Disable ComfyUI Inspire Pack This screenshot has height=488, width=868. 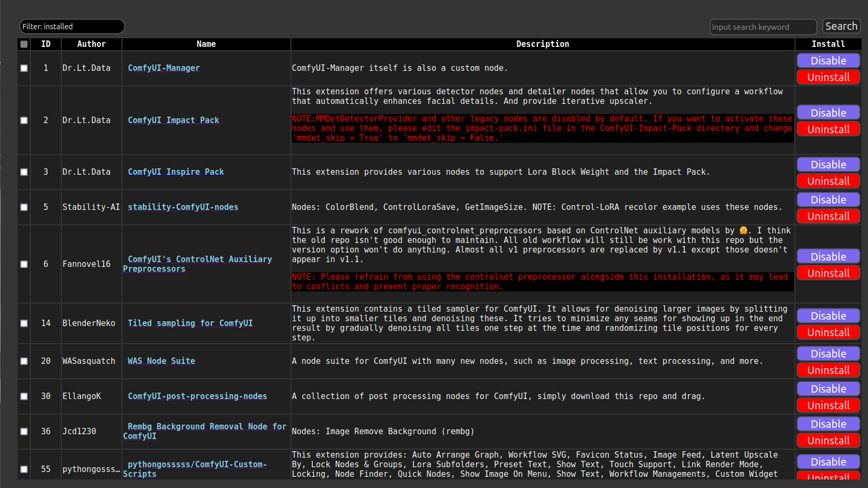(829, 165)
